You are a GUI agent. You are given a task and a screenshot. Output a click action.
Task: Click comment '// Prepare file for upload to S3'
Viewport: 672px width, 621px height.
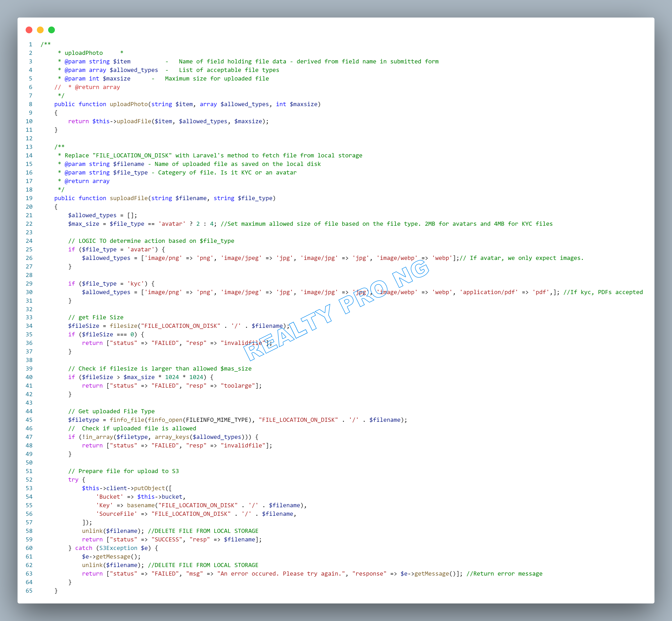point(124,471)
